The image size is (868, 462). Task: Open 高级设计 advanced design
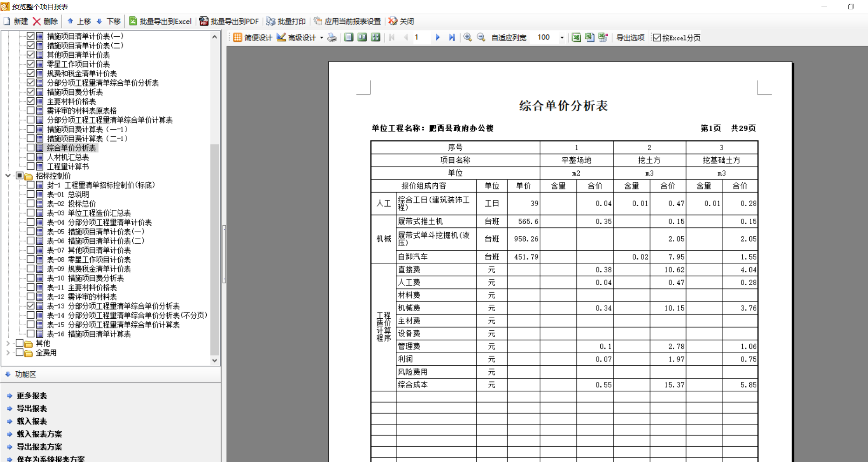(x=296, y=38)
